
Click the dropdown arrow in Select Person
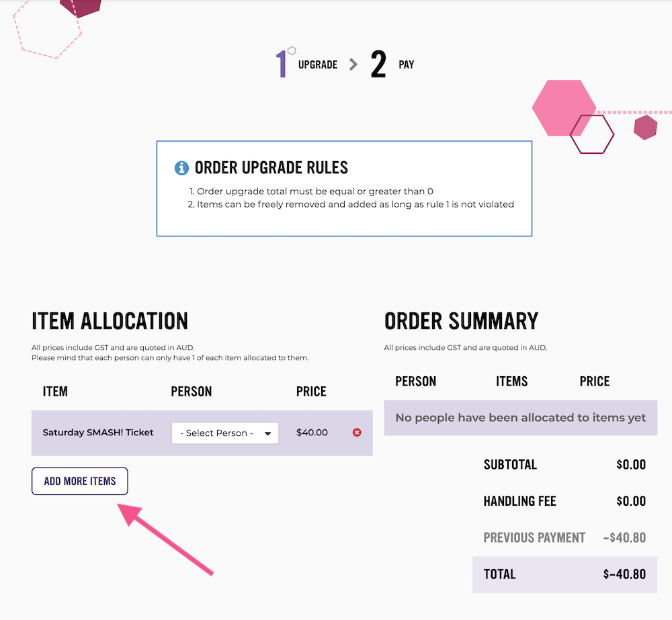268,433
